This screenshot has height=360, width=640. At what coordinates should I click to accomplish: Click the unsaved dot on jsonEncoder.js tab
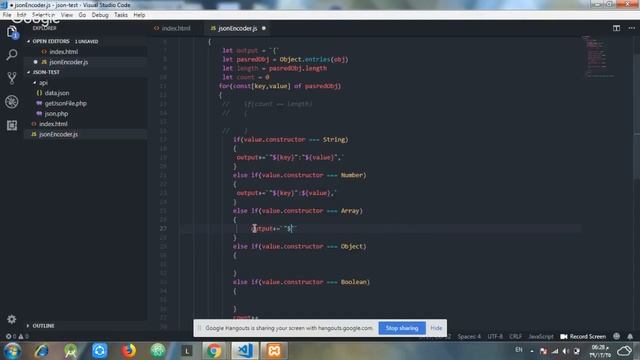[x=264, y=28]
